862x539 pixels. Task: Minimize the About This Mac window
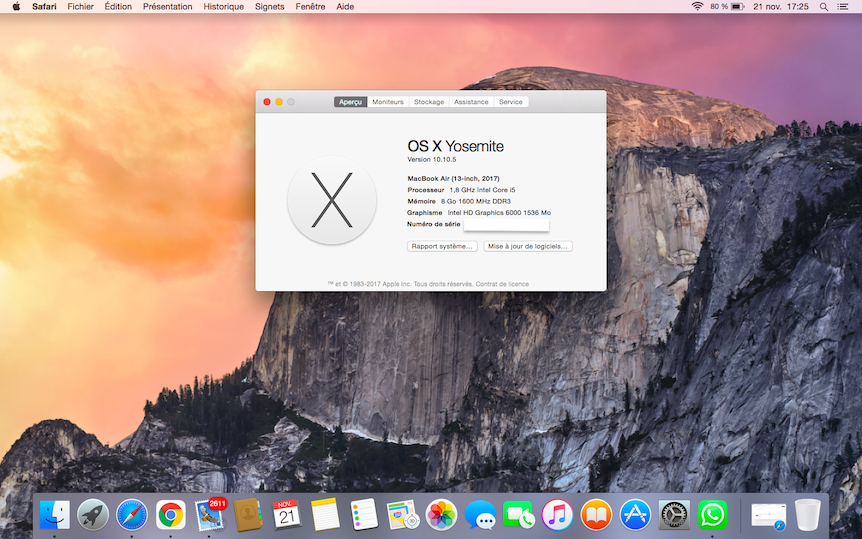coord(279,102)
